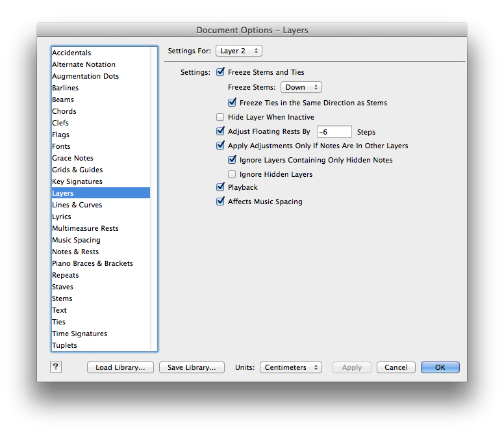Viewport: 504px width, 433px height.
Task: Cancel the Document Options dialog
Action: [396, 367]
